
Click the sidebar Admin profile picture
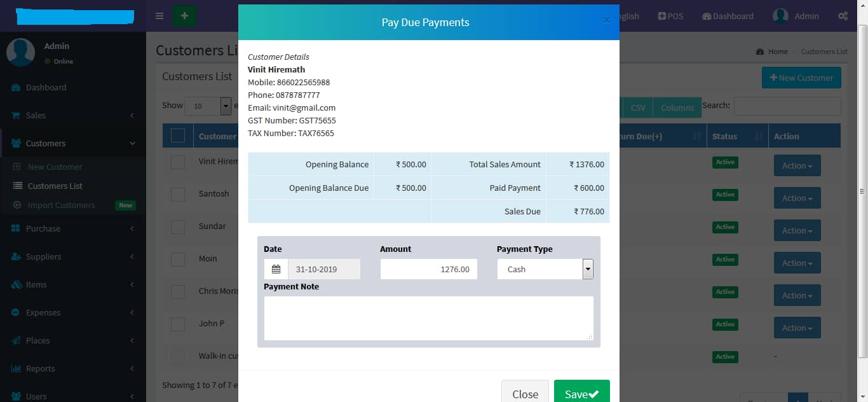(20, 52)
